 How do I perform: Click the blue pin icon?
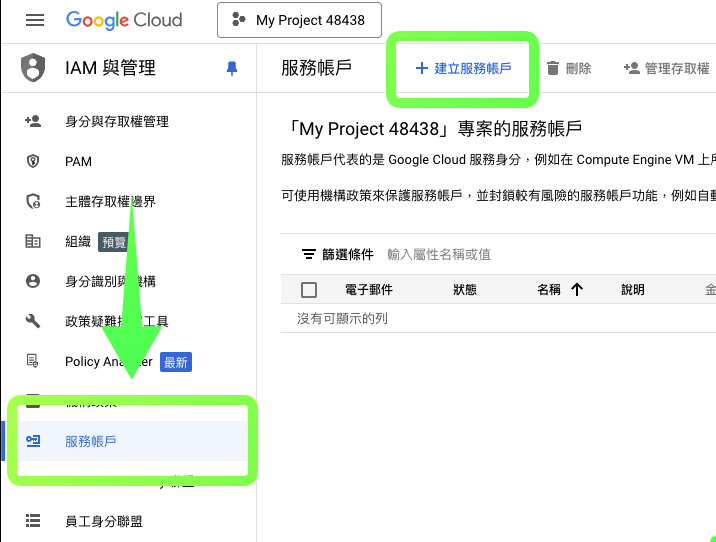click(x=232, y=69)
